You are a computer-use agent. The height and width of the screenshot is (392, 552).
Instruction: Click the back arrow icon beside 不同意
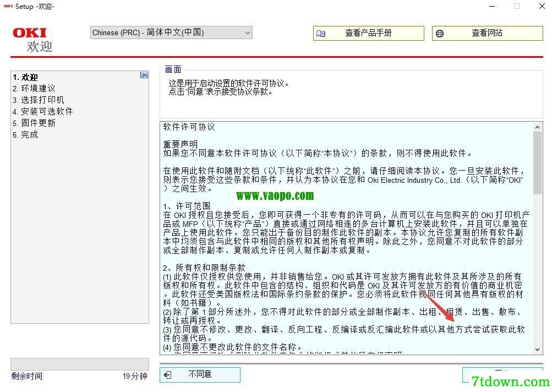(x=167, y=375)
